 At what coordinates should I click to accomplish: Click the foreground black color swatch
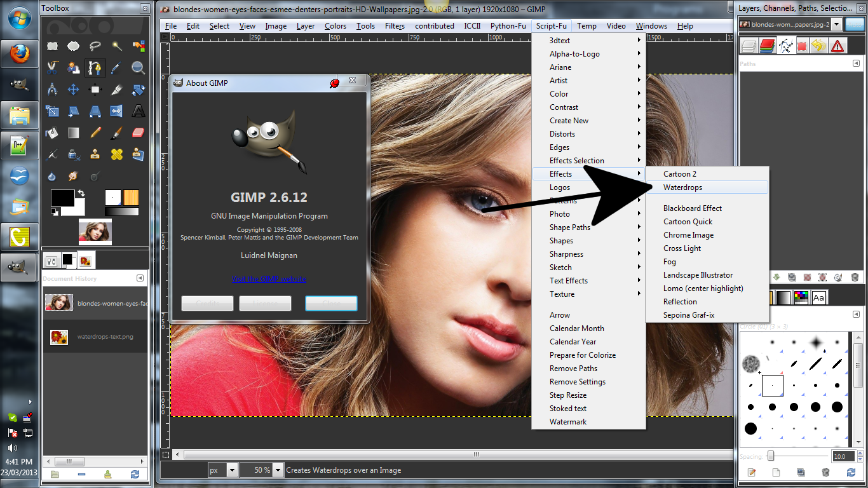(x=63, y=198)
